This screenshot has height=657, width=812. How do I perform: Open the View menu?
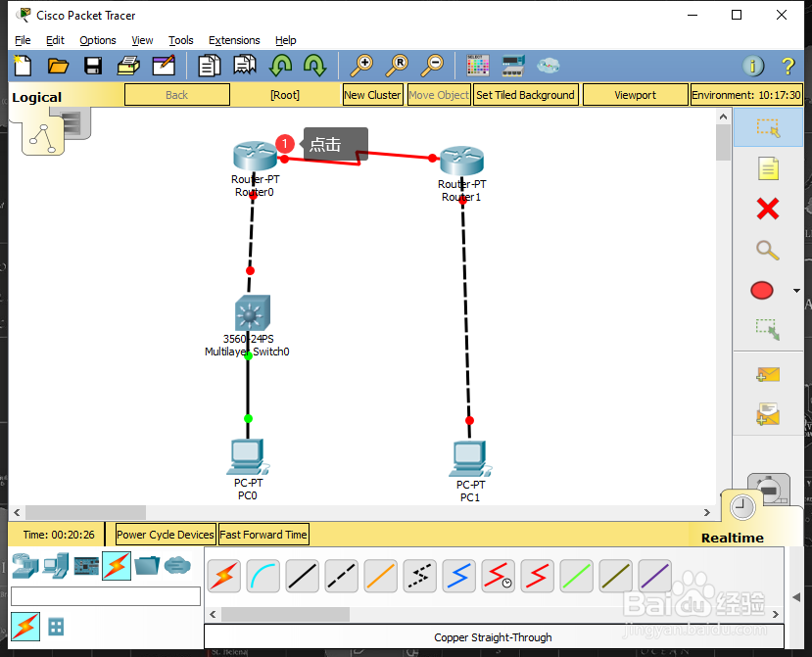142,40
